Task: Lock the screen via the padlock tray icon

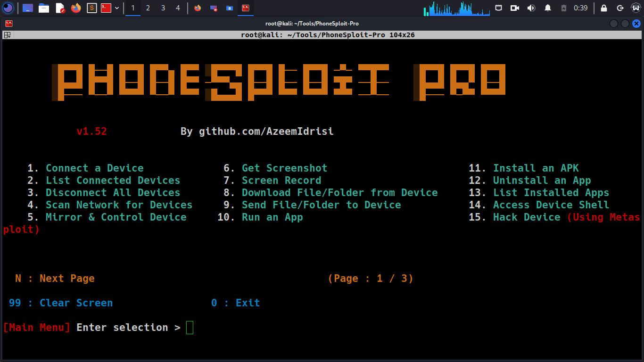Action: point(604,8)
